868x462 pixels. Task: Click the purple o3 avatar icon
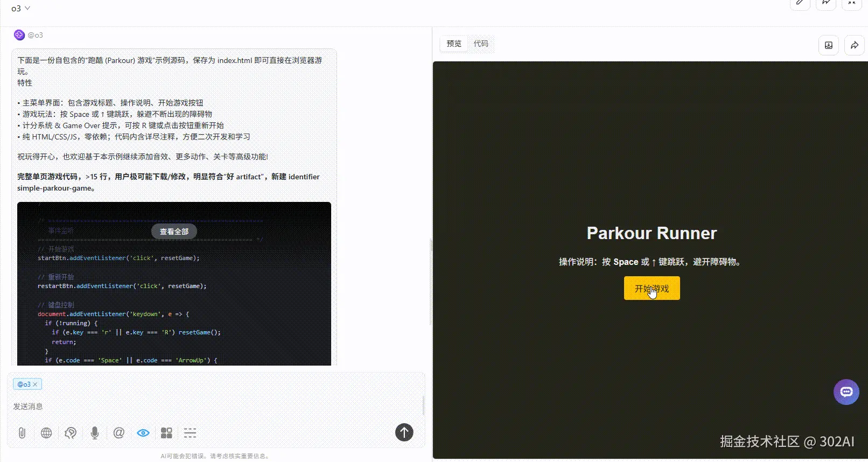pos(19,35)
